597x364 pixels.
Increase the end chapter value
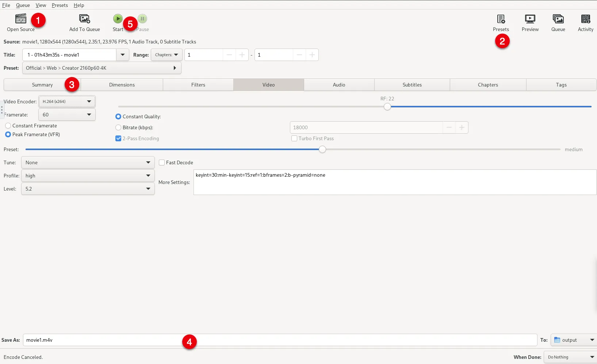point(312,55)
